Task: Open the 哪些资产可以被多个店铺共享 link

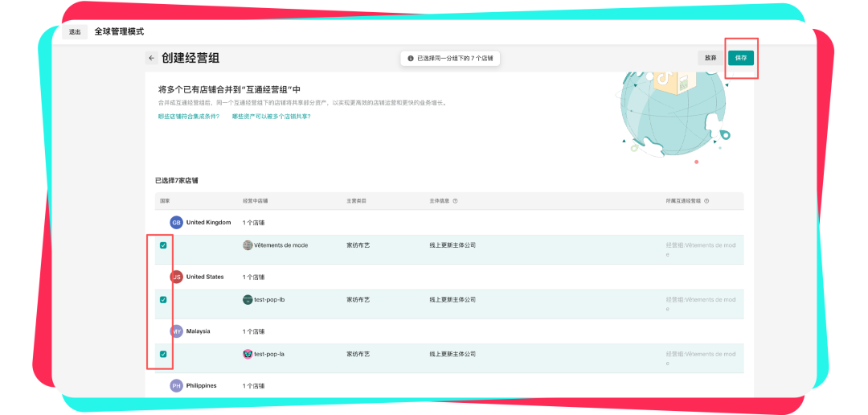Action: (271, 117)
